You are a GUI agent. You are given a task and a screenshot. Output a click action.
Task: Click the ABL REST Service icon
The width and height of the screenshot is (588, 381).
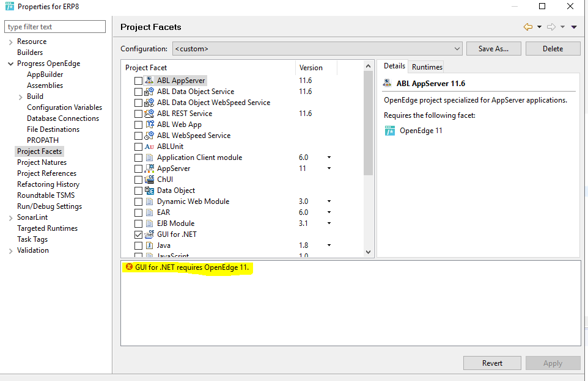149,113
